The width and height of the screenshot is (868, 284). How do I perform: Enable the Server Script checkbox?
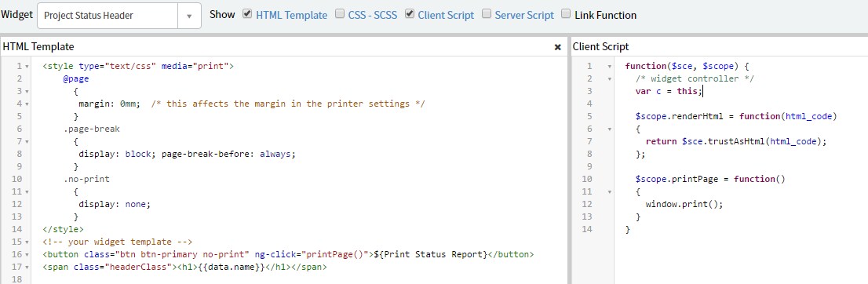click(486, 14)
